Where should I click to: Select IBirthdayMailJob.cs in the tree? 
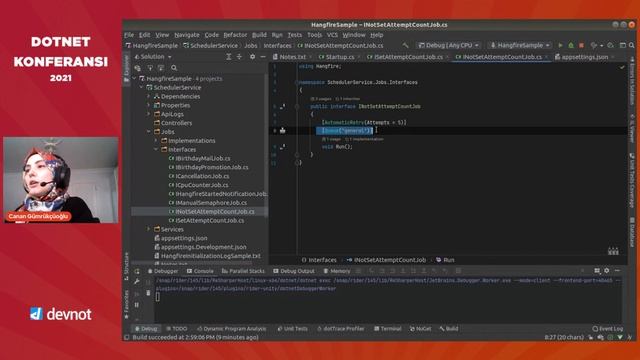(199, 158)
